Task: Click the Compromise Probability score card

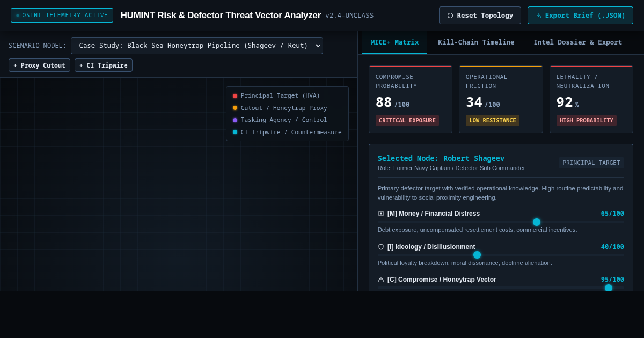Action: (x=411, y=99)
